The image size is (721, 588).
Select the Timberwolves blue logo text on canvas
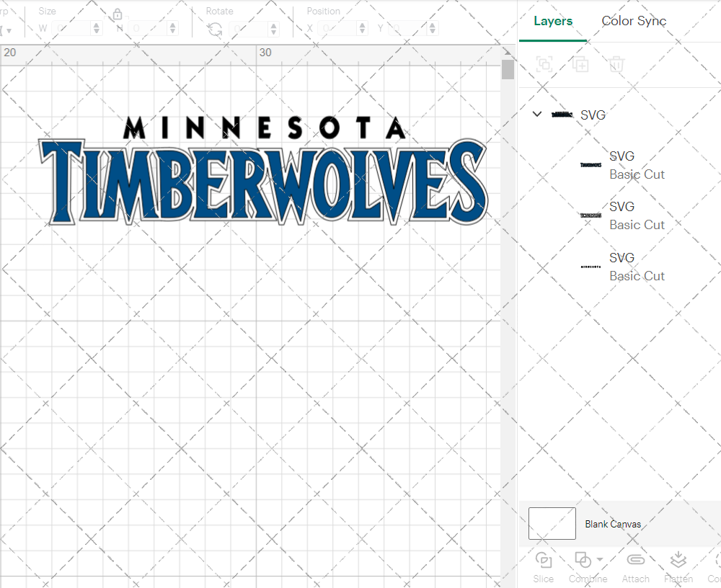(x=263, y=182)
